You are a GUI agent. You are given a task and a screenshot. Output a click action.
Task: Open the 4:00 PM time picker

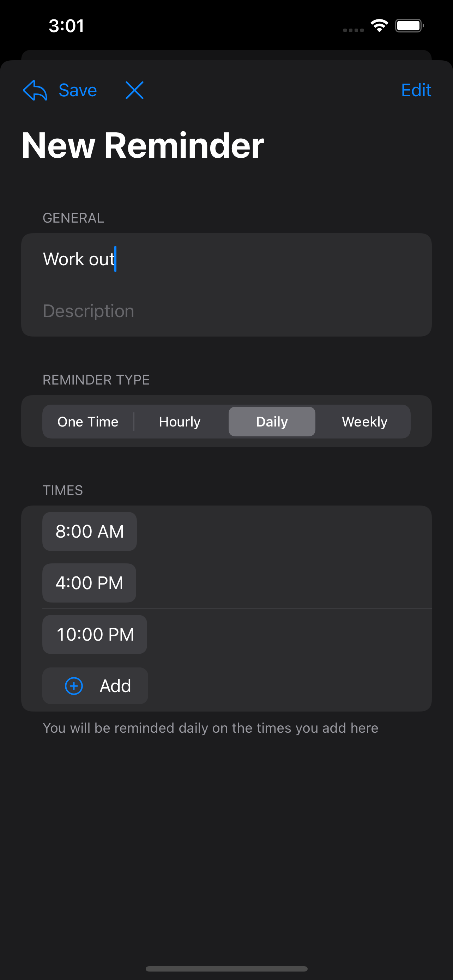pos(89,583)
